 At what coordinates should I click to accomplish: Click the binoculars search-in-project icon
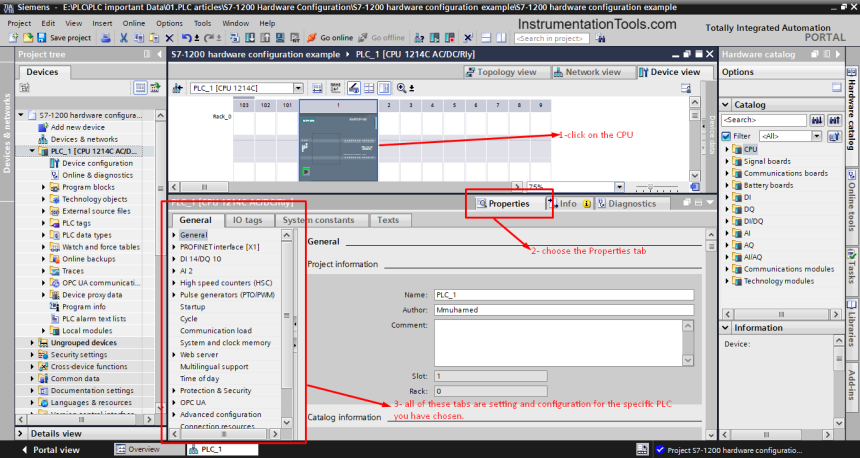click(x=600, y=38)
